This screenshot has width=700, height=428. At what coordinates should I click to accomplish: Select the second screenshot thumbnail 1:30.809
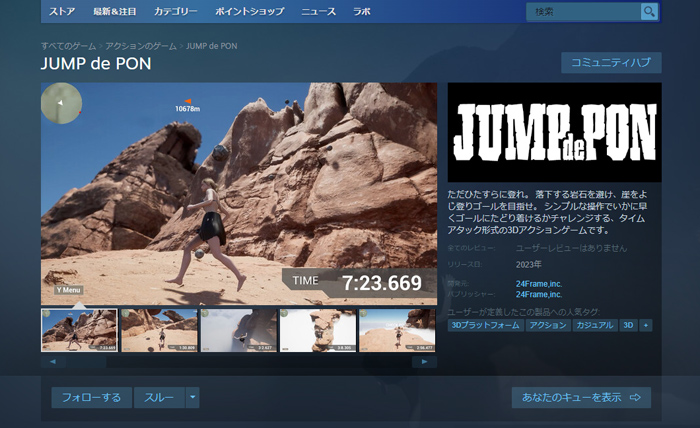pyautogui.click(x=159, y=330)
